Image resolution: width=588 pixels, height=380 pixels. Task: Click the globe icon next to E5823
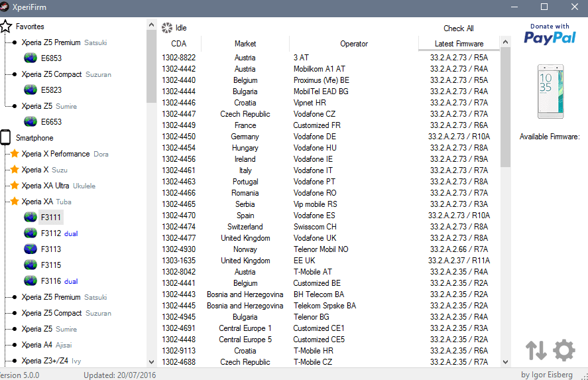tap(30, 90)
